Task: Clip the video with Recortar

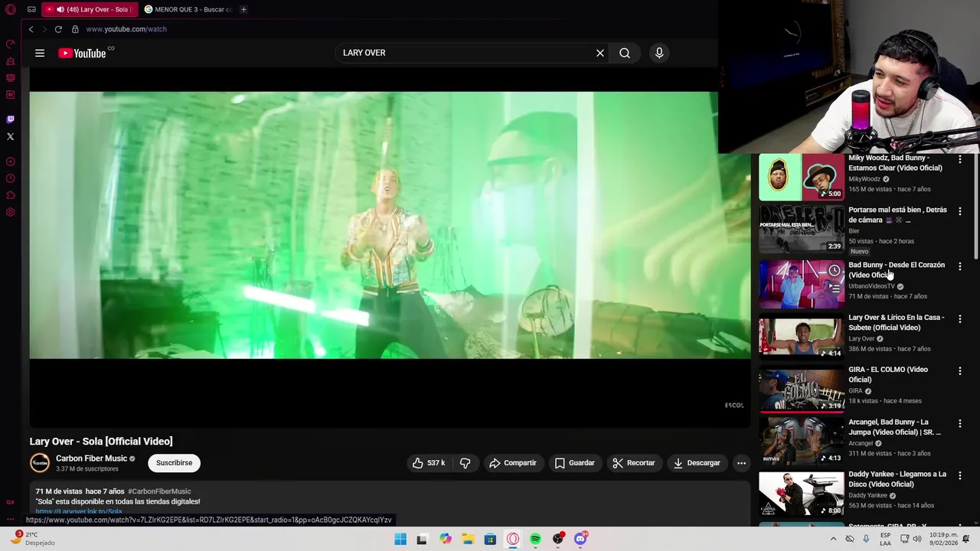Action: 634,463
